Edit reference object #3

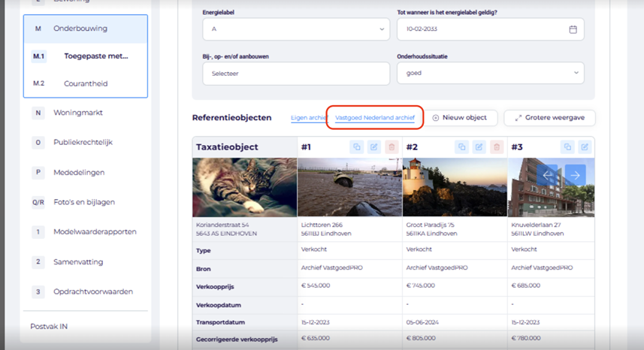(x=585, y=147)
